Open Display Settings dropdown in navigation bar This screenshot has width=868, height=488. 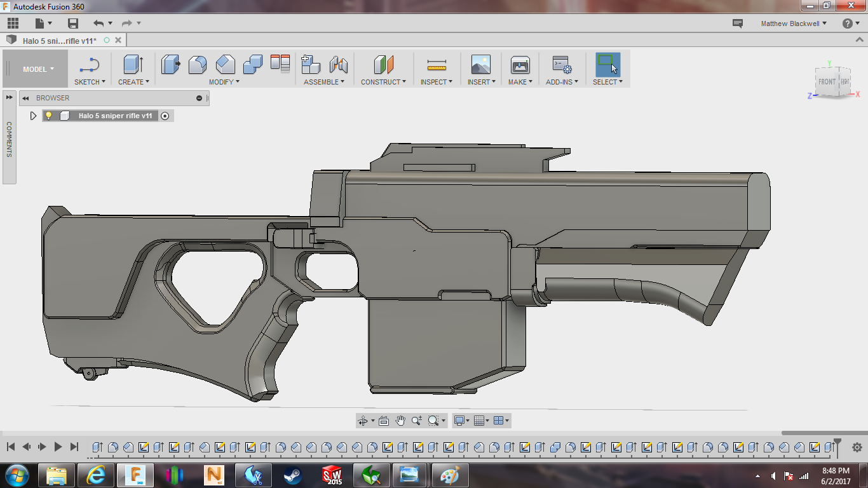(x=461, y=421)
